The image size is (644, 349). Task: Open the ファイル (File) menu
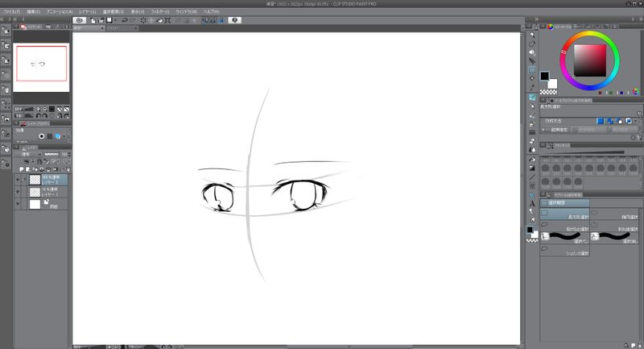(x=12, y=13)
